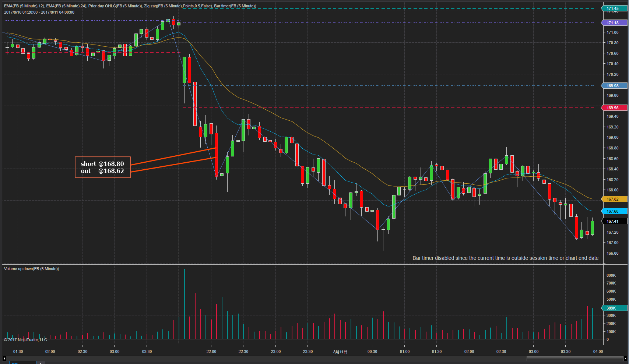Click the Bar timer disabled message
The image size is (629, 364).
point(505,258)
